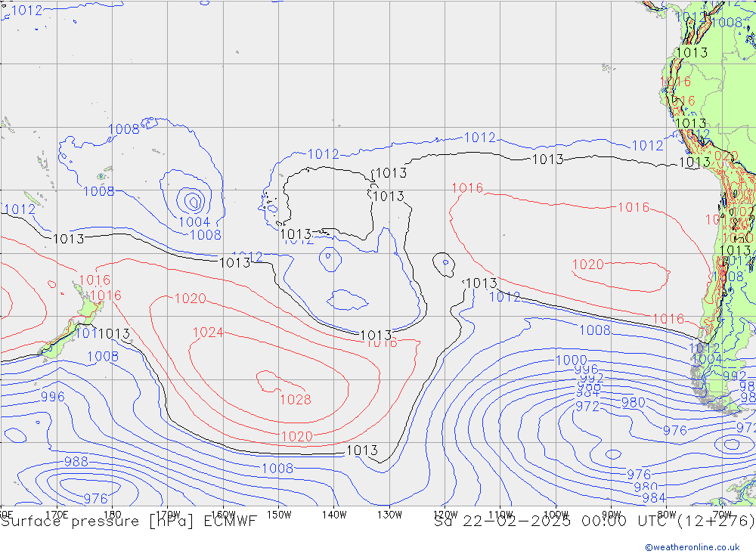Click the 1020 label next to 1024 contour

[x=190, y=299]
